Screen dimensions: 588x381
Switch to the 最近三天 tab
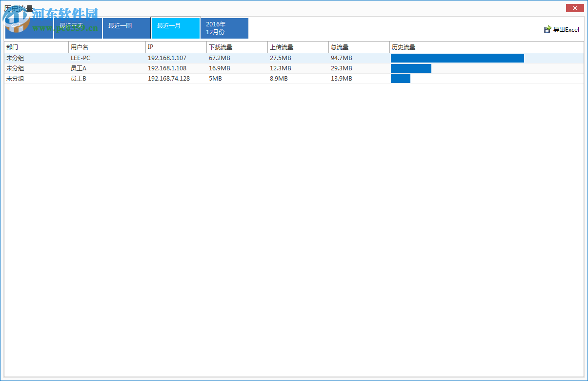coord(78,28)
